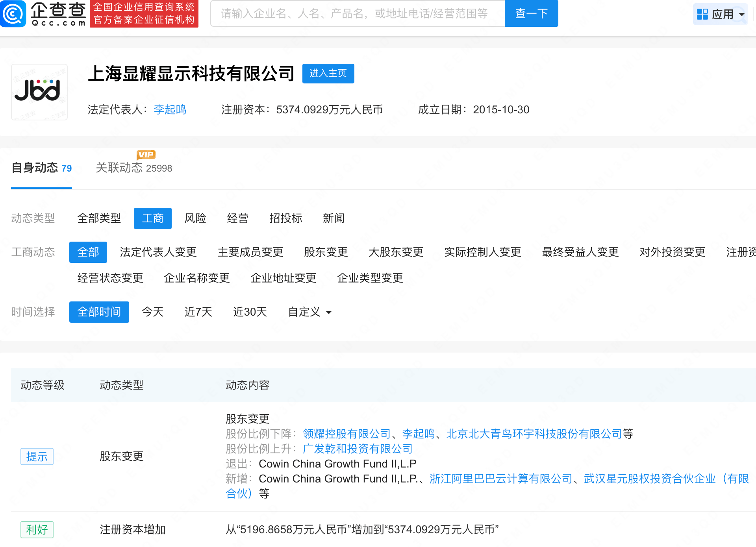Filter by 企业类型变更
The image size is (756, 547).
coord(370,278)
